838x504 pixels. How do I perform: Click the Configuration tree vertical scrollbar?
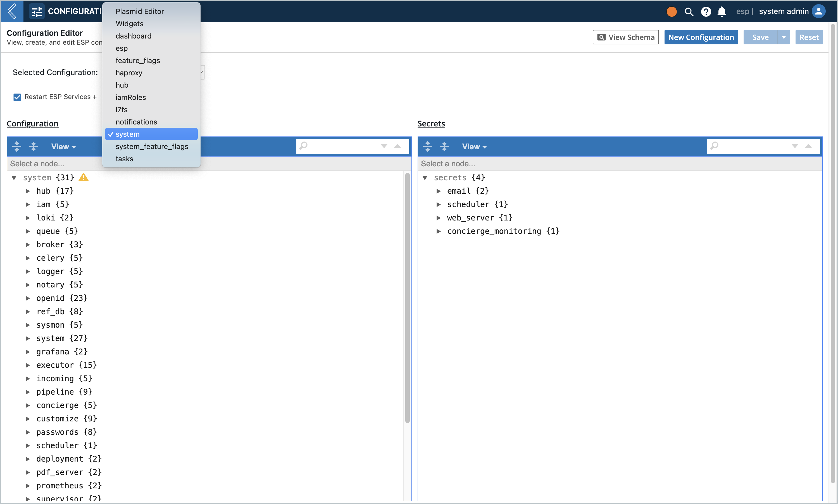pos(407,298)
